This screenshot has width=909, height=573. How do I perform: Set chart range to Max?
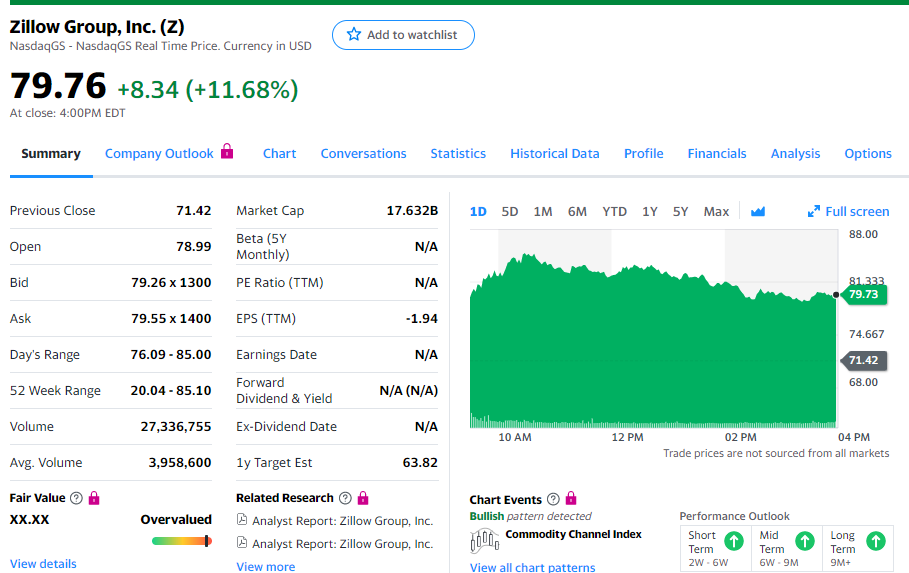pos(716,211)
